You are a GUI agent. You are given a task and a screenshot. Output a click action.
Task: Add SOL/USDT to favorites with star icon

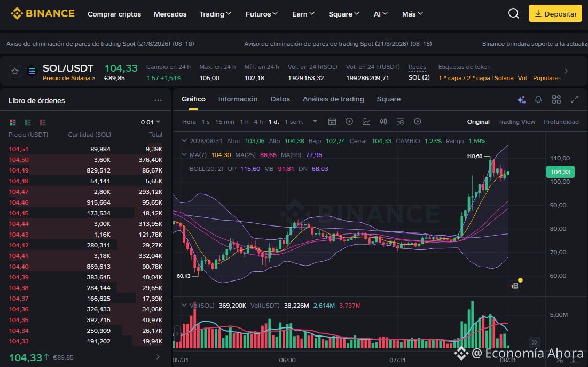tap(15, 71)
